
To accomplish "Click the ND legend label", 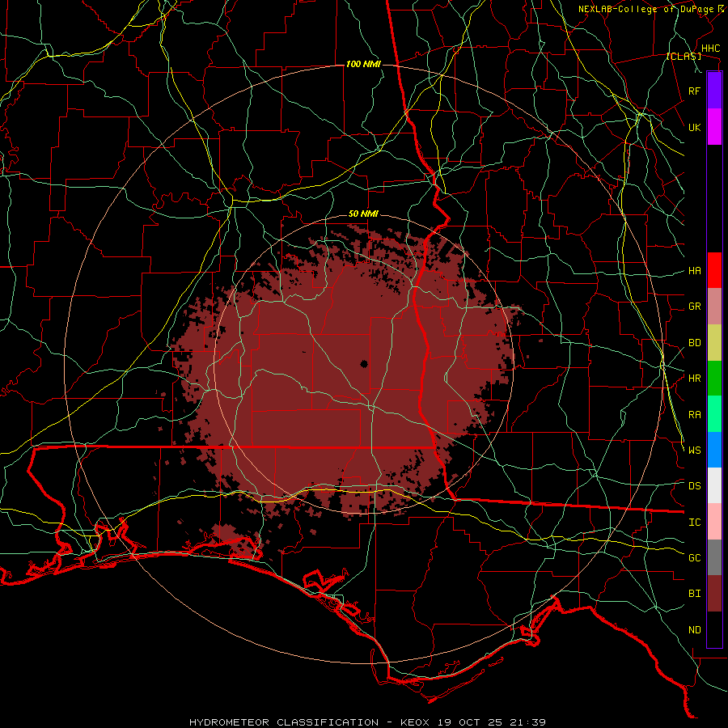I will tap(694, 630).
